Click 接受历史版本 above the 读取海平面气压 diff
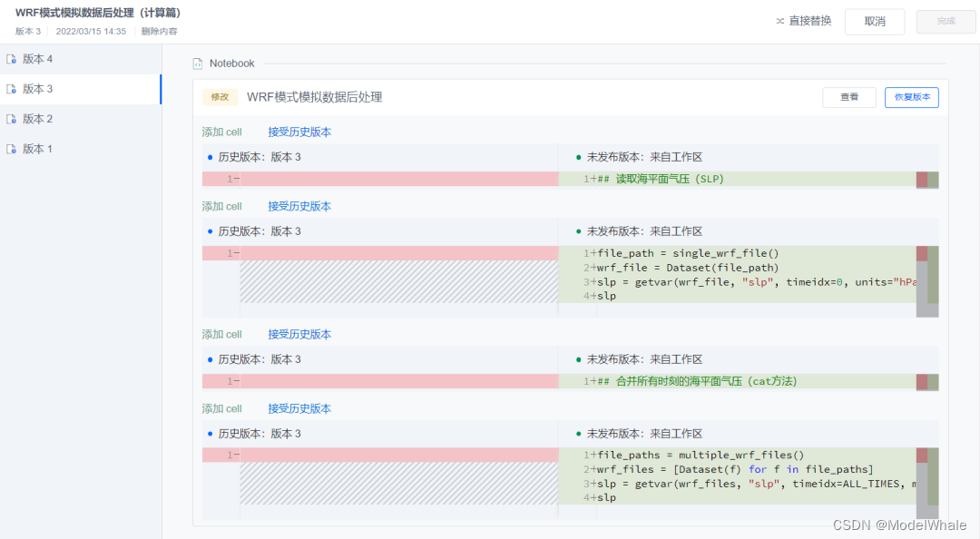 (299, 132)
